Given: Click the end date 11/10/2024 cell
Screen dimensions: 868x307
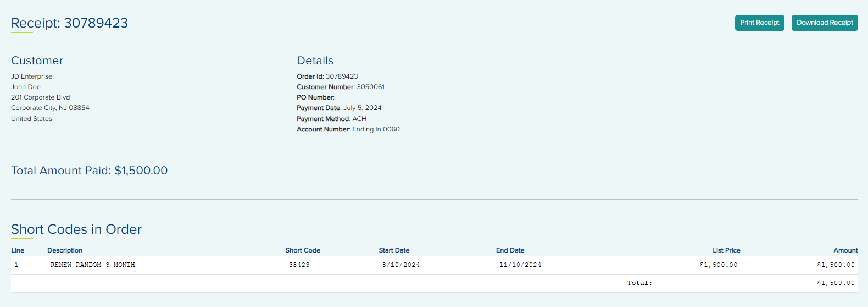Looking at the screenshot, I should point(520,265).
